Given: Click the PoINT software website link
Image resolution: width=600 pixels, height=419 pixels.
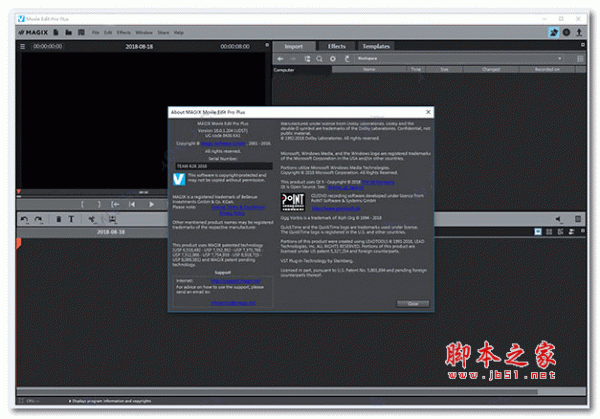Looking at the screenshot, I should point(336,209).
